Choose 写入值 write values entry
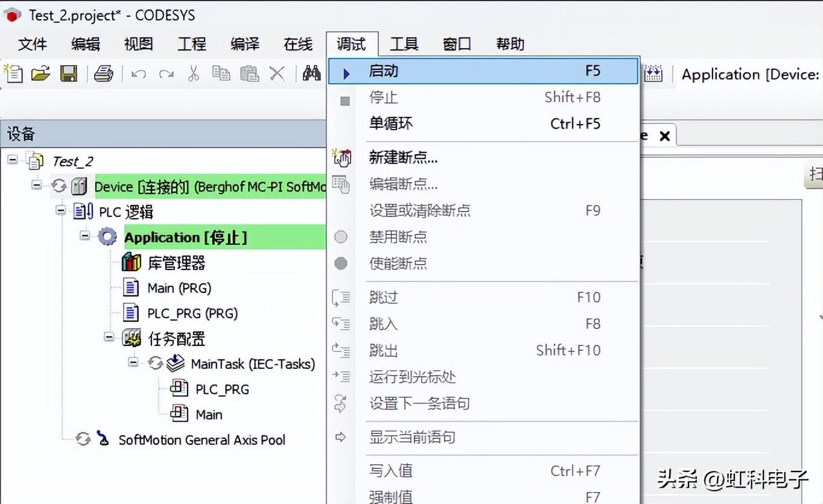This screenshot has height=504, width=823. [x=483, y=471]
